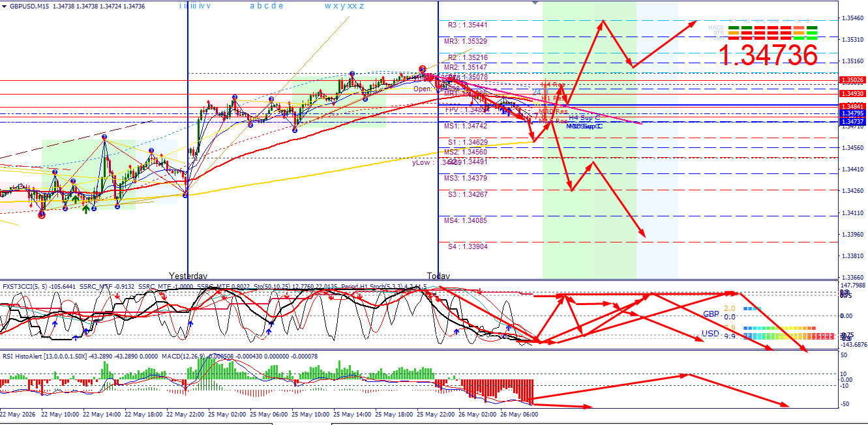Click the 25 May 02:00 time axis label

pyautogui.click(x=228, y=414)
